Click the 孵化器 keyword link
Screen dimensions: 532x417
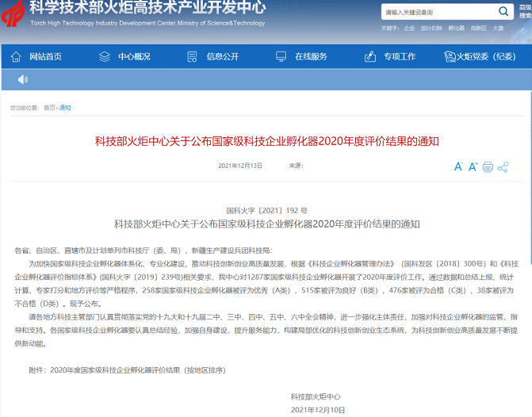click(457, 28)
